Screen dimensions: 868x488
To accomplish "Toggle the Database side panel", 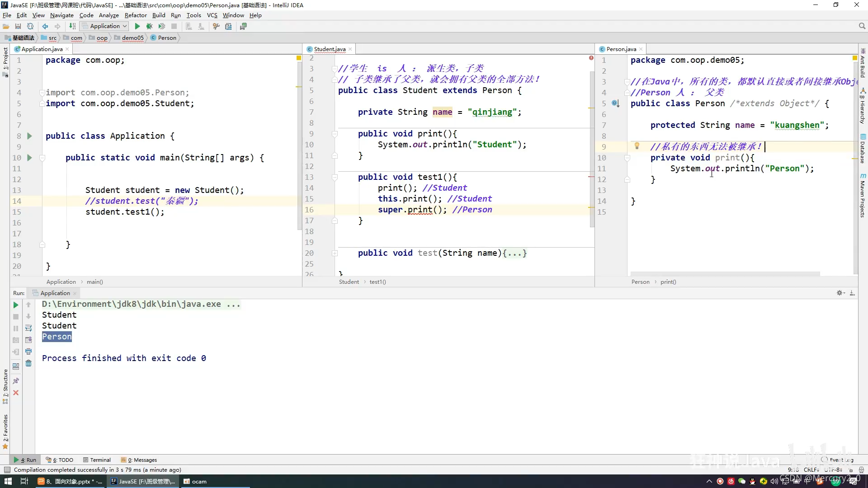I will coord(863,149).
